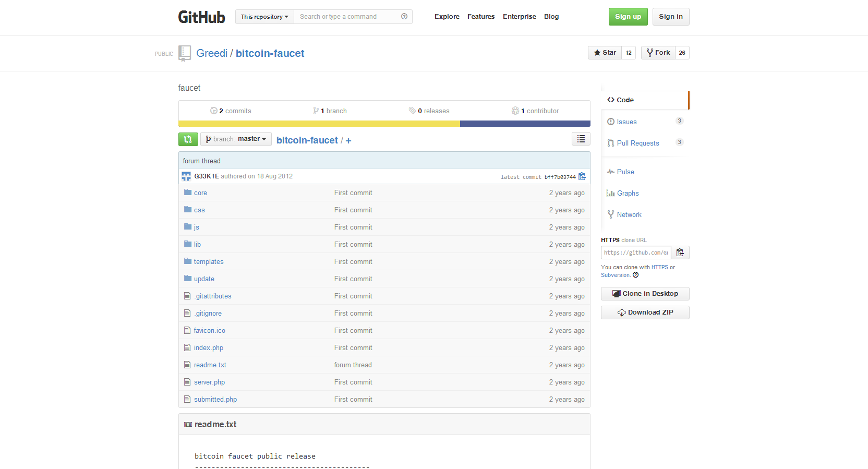
Task: Open the Blog page
Action: pos(551,17)
